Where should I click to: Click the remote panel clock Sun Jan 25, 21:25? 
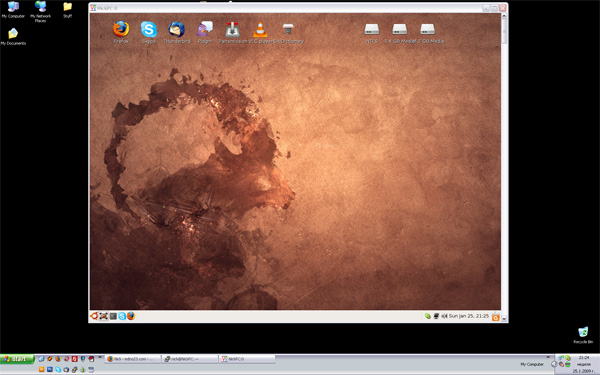(469, 316)
